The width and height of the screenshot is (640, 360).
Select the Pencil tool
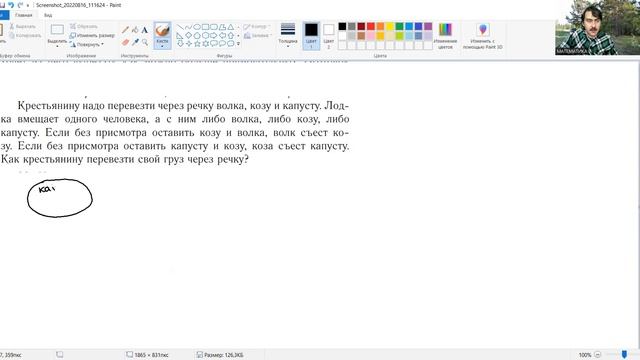coord(125,30)
